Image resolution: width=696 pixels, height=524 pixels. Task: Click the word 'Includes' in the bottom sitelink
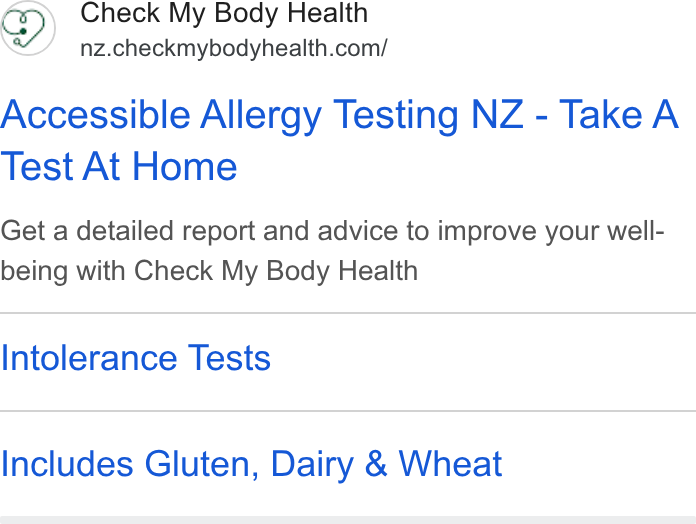point(67,464)
